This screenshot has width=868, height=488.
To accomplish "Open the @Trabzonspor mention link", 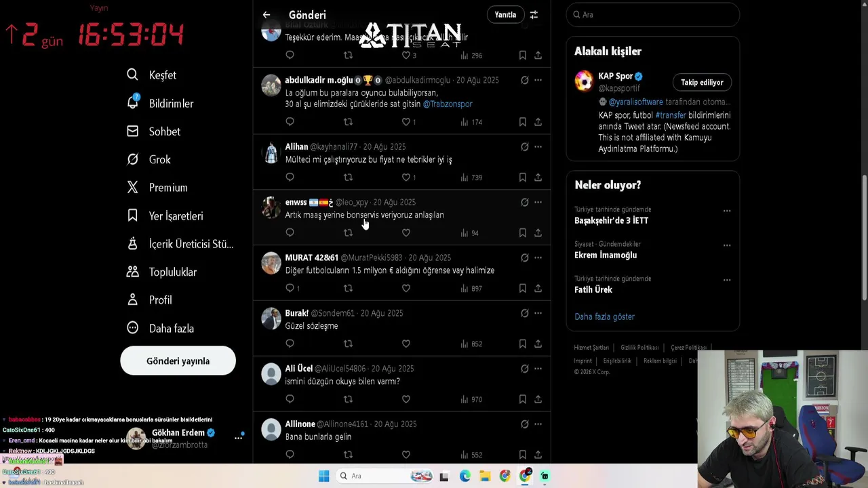I will pyautogui.click(x=448, y=104).
